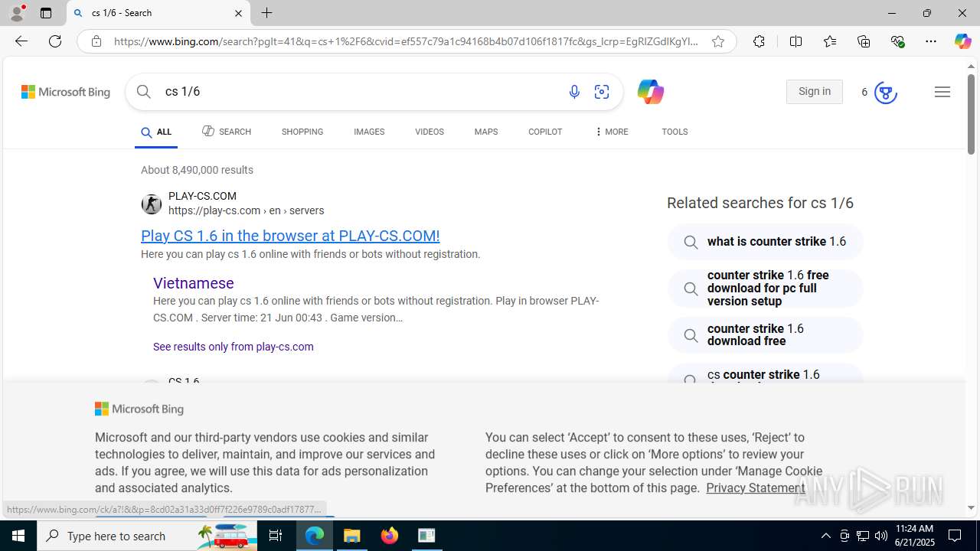This screenshot has height=551, width=980.
Task: Search using voice microphone icon
Action: [574, 92]
